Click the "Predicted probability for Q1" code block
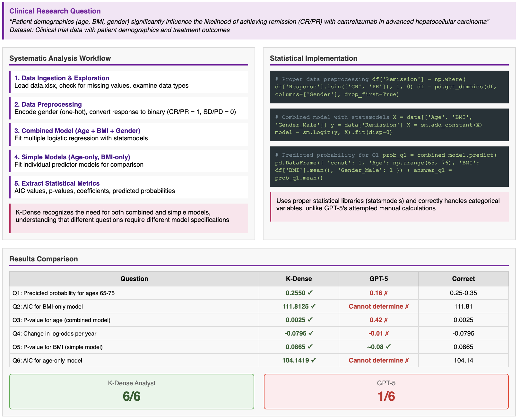The height and width of the screenshot is (420, 520). [x=389, y=167]
